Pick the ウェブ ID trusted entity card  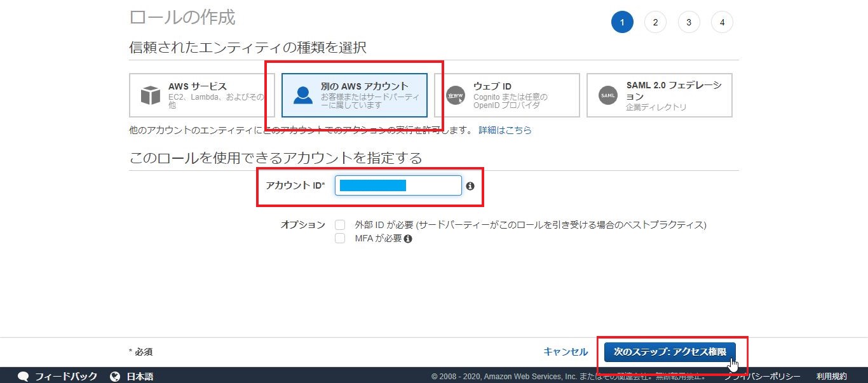(x=507, y=95)
